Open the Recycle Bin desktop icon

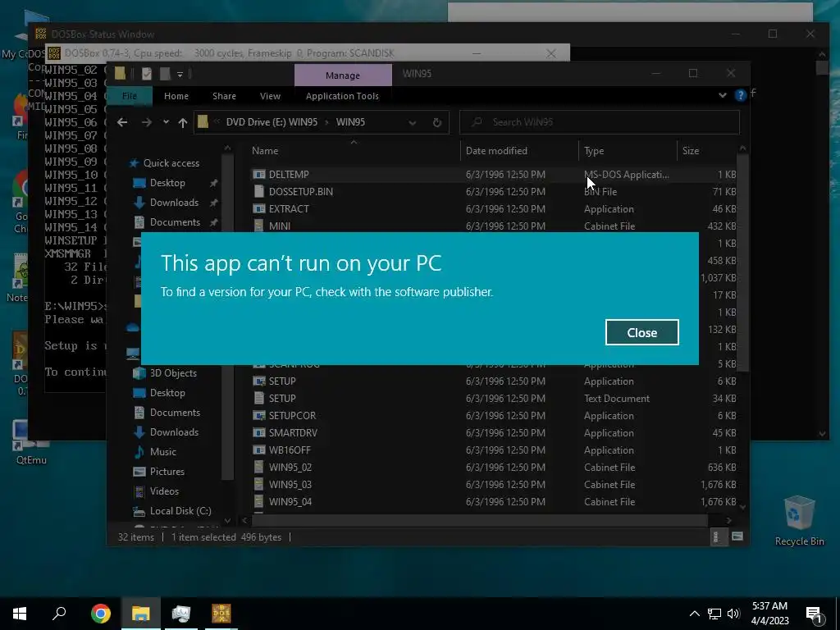tap(799, 521)
